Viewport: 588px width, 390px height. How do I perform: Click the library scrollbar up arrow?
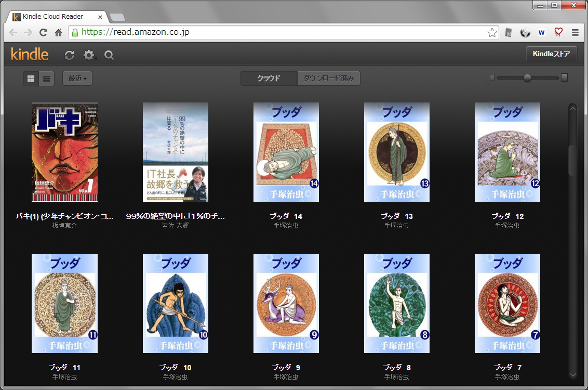pyautogui.click(x=572, y=108)
